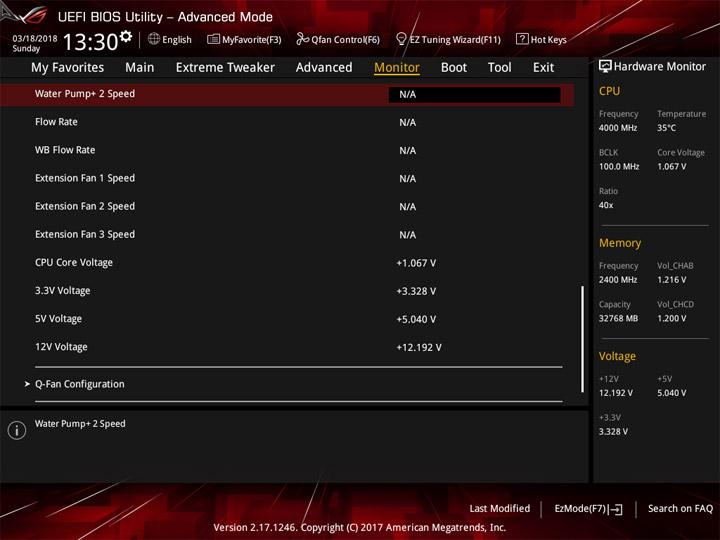The width and height of the screenshot is (720, 540).
Task: Click the EzMode exit arrow icon
Action: point(616,509)
